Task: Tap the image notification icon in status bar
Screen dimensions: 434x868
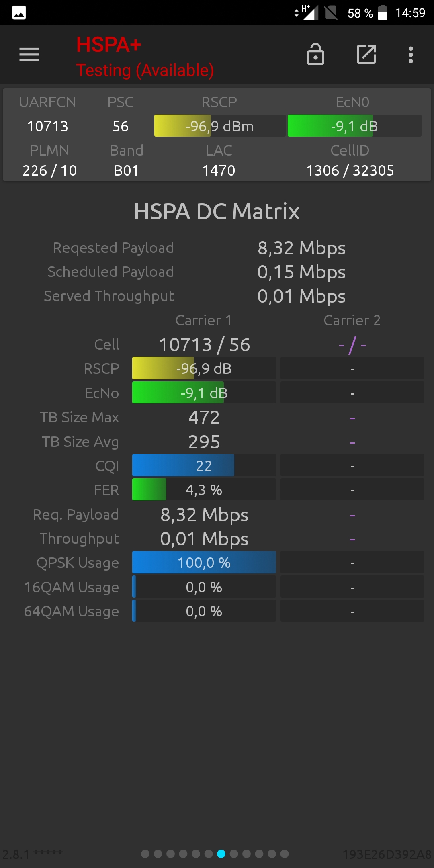Action: point(19,13)
